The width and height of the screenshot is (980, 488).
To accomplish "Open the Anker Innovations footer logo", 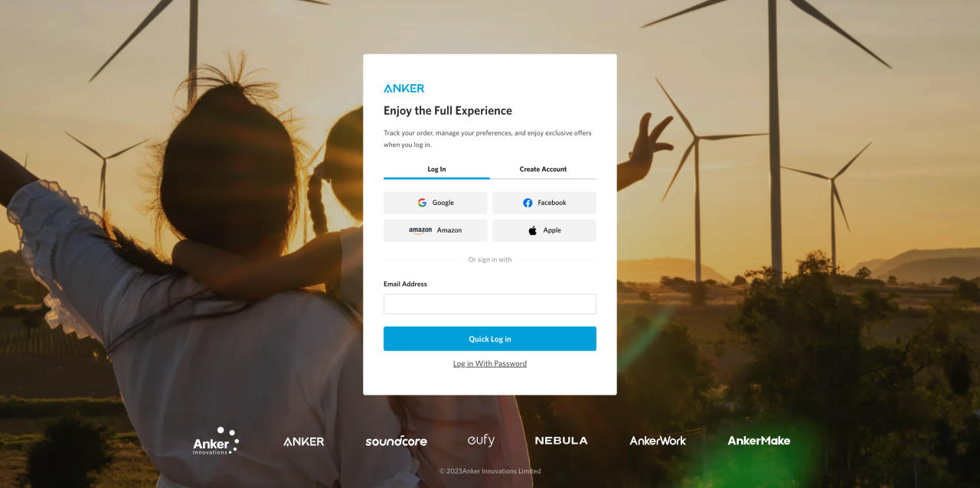I will [215, 441].
